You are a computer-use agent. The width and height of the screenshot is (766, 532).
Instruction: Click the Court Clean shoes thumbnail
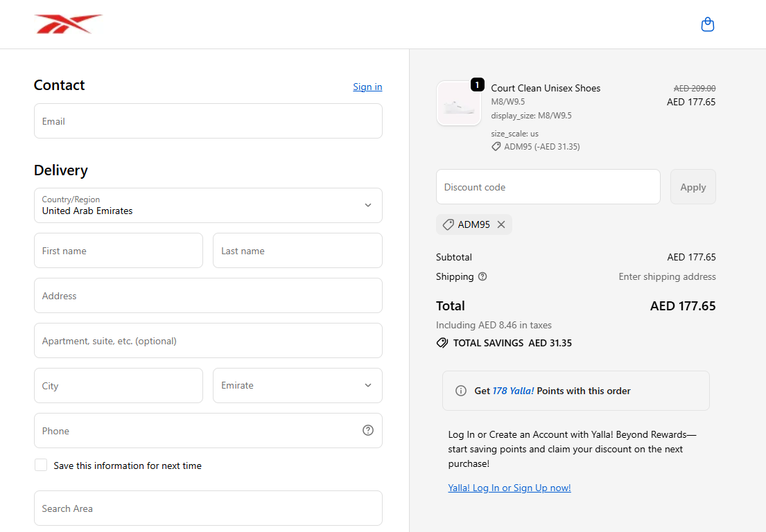(x=459, y=104)
